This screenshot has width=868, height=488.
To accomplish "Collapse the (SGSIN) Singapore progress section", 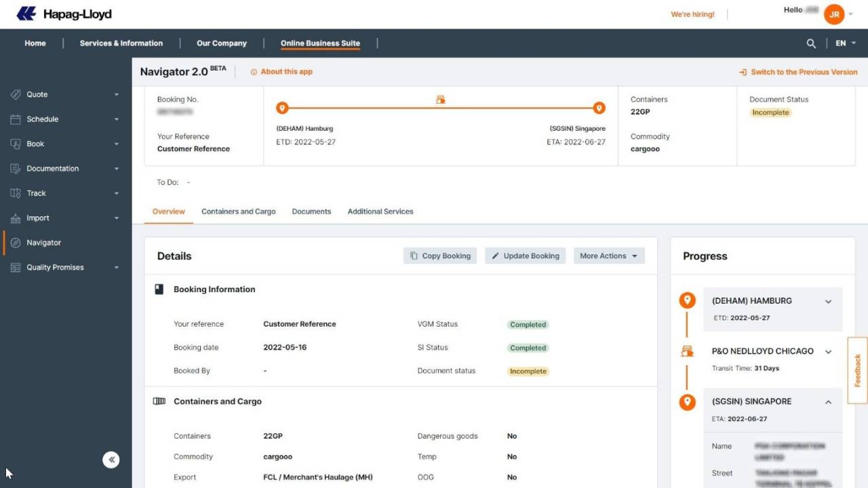I will click(x=827, y=402).
